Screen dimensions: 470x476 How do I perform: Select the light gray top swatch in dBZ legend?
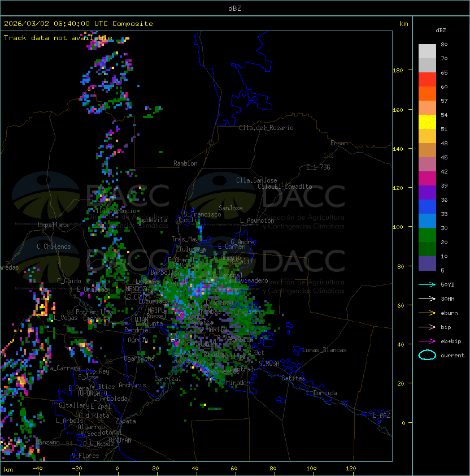[x=427, y=51]
